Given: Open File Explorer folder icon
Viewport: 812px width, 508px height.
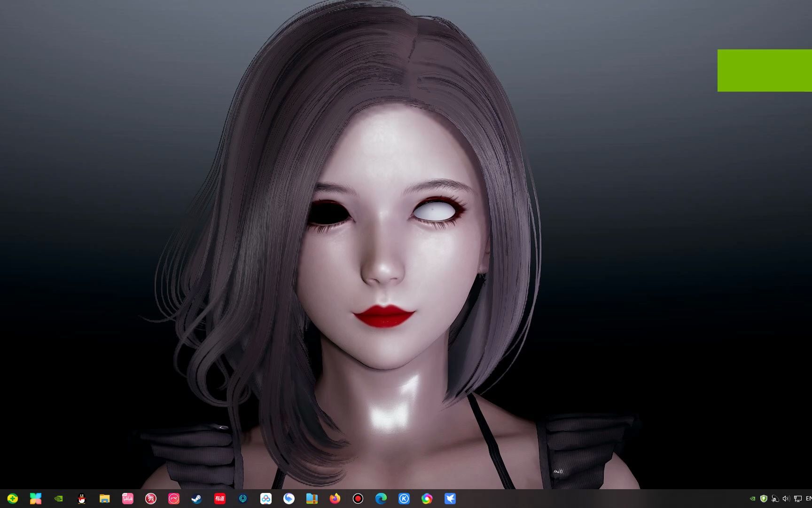Looking at the screenshot, I should tap(105, 499).
